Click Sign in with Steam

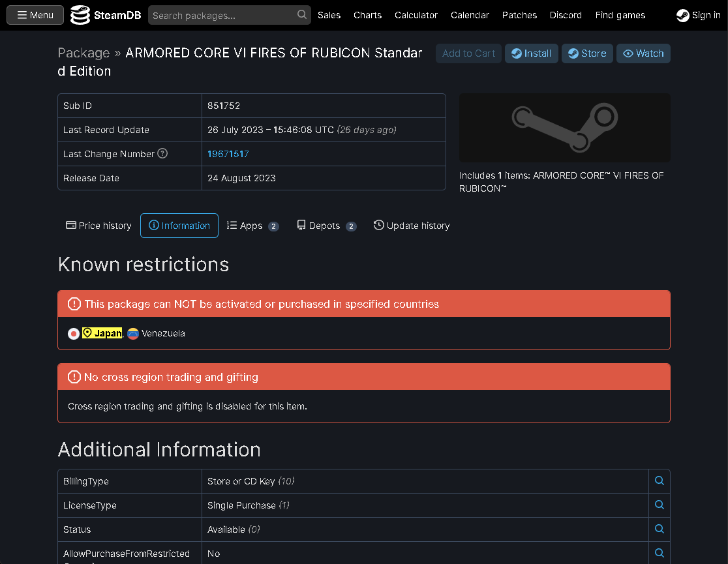pyautogui.click(x=698, y=15)
